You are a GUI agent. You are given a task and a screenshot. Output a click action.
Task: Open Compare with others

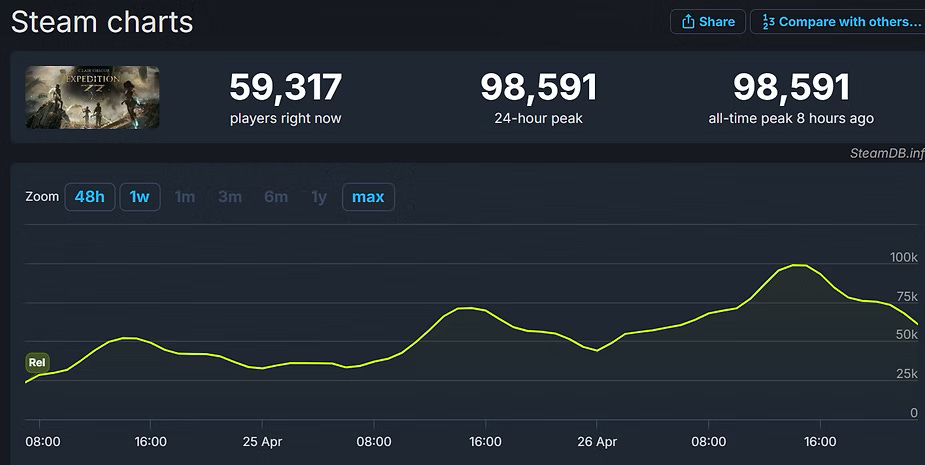pos(838,22)
